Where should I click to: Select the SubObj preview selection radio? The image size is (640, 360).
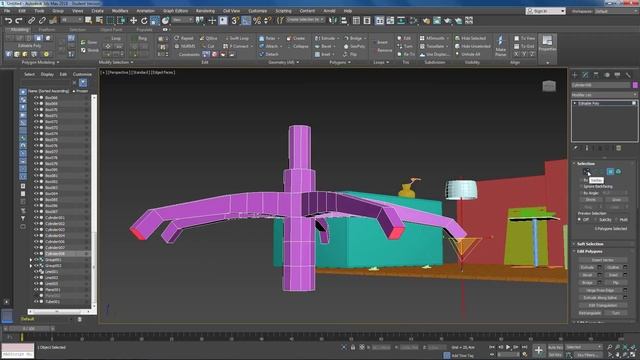(x=596, y=220)
